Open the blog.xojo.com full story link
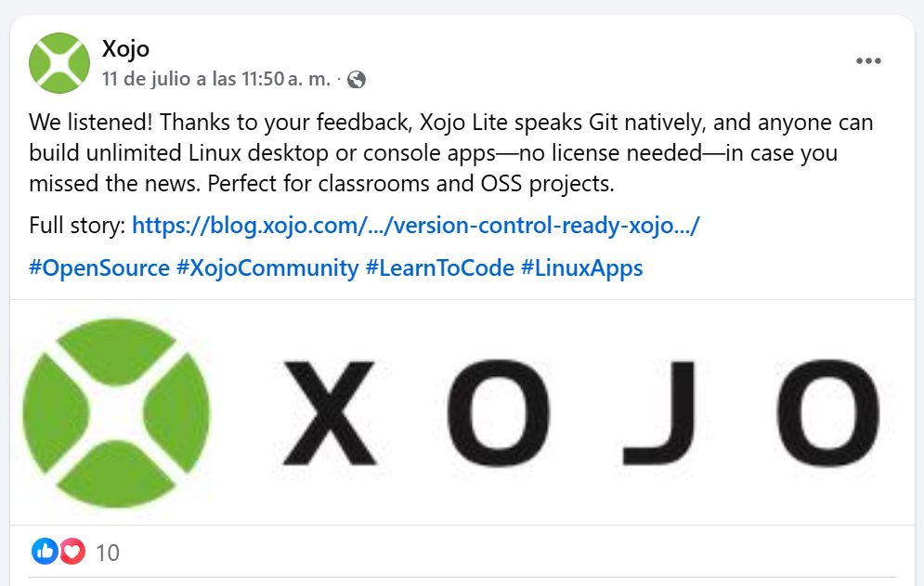The width and height of the screenshot is (924, 586). click(x=415, y=225)
